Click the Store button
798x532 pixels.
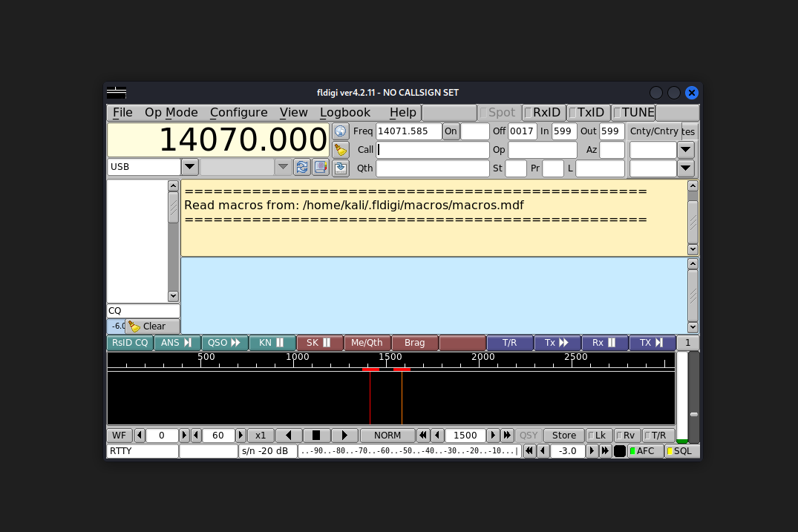pyautogui.click(x=564, y=436)
